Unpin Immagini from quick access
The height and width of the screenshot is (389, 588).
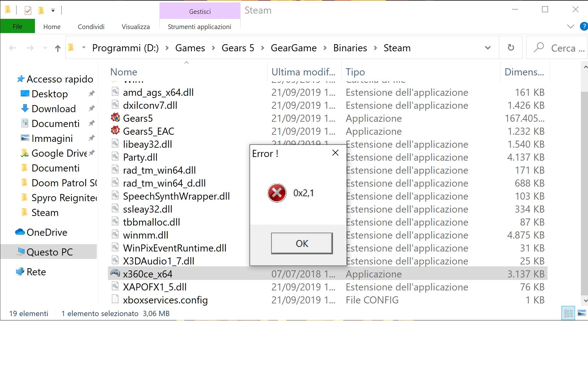tap(92, 138)
